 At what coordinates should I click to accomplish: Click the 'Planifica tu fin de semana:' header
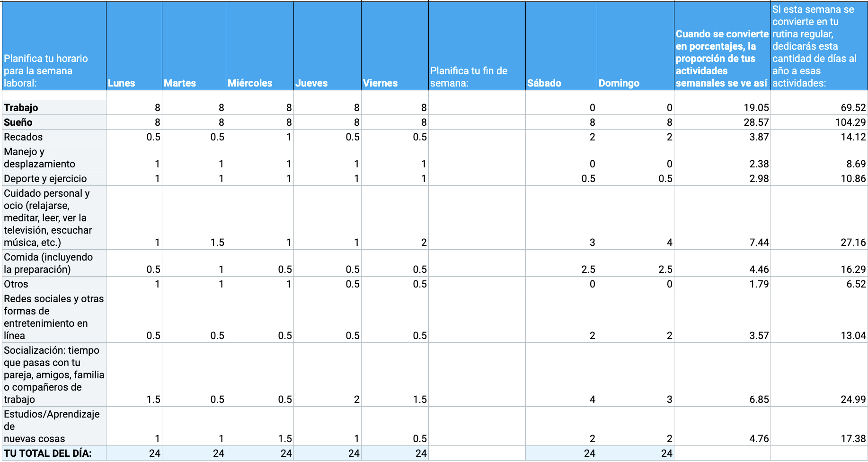[477, 45]
